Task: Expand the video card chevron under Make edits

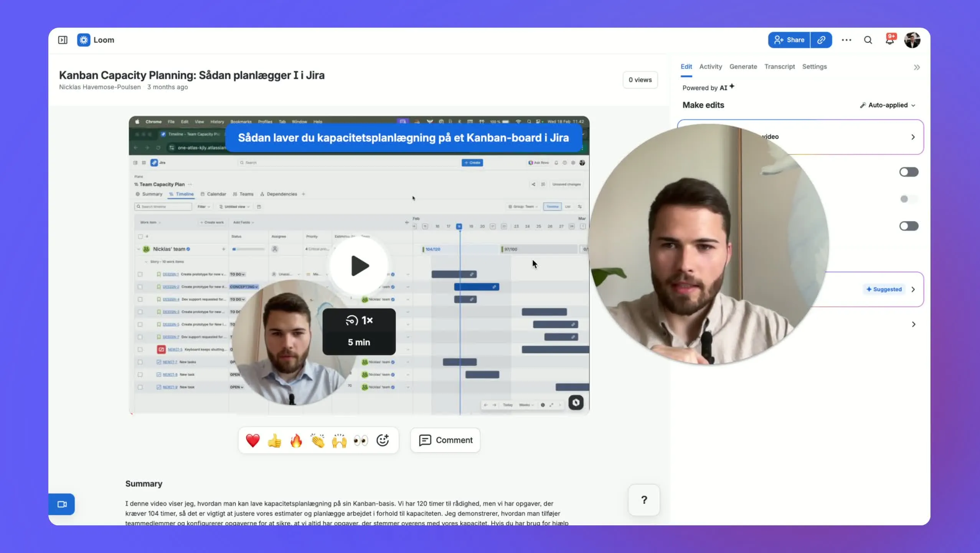Action: click(913, 137)
